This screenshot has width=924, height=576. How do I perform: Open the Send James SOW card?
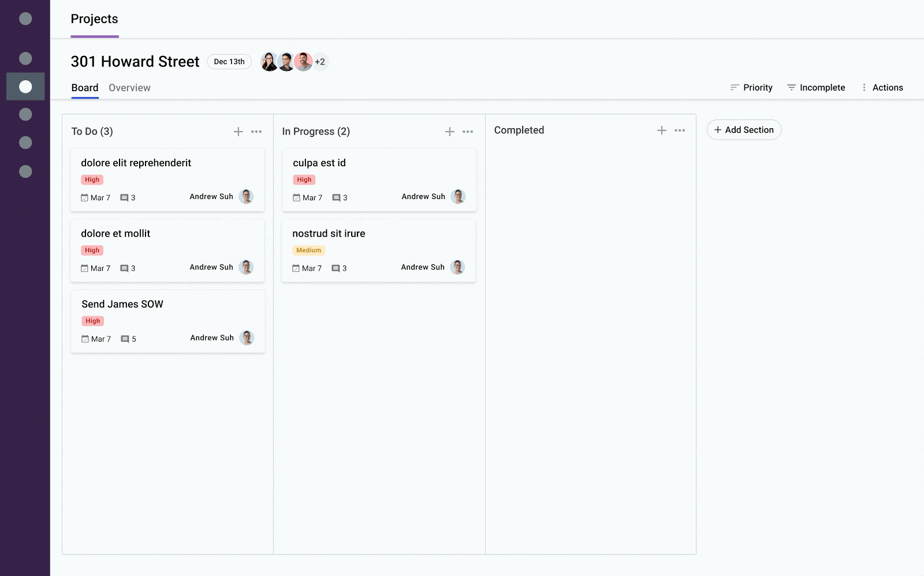tap(168, 321)
